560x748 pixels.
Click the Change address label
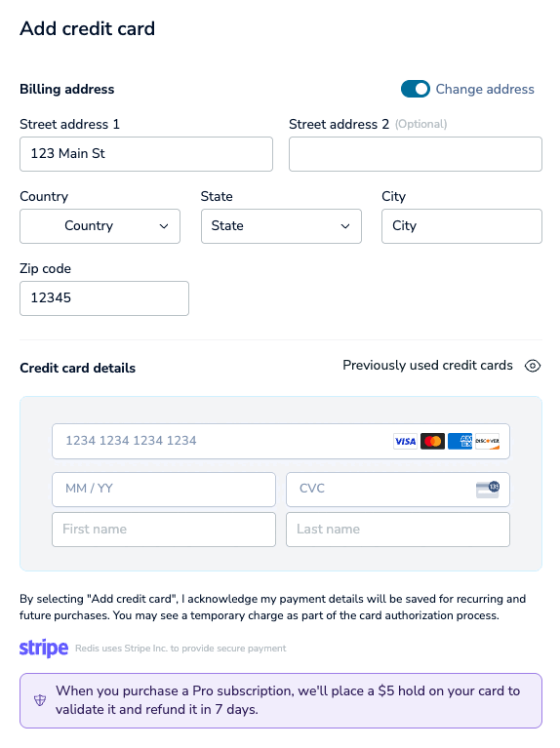(x=485, y=89)
